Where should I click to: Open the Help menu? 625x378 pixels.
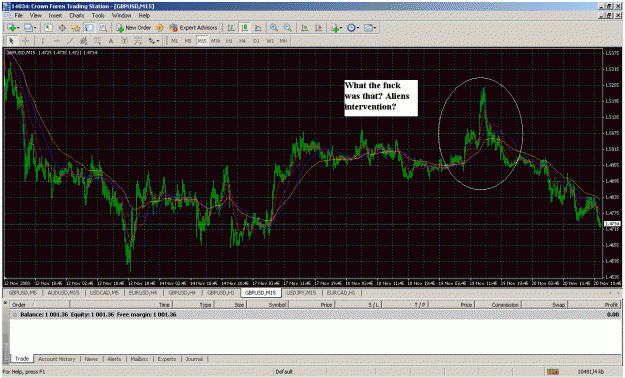[144, 15]
